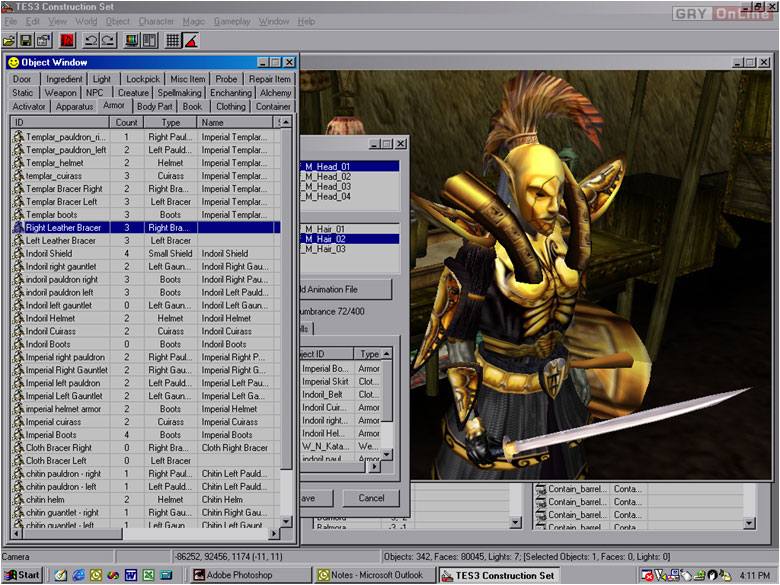Open the Help menu
This screenshot has width=780, height=585.
point(306,21)
